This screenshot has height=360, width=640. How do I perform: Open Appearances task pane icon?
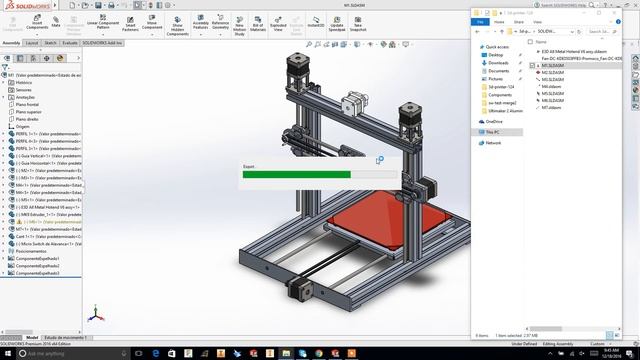click(636, 90)
